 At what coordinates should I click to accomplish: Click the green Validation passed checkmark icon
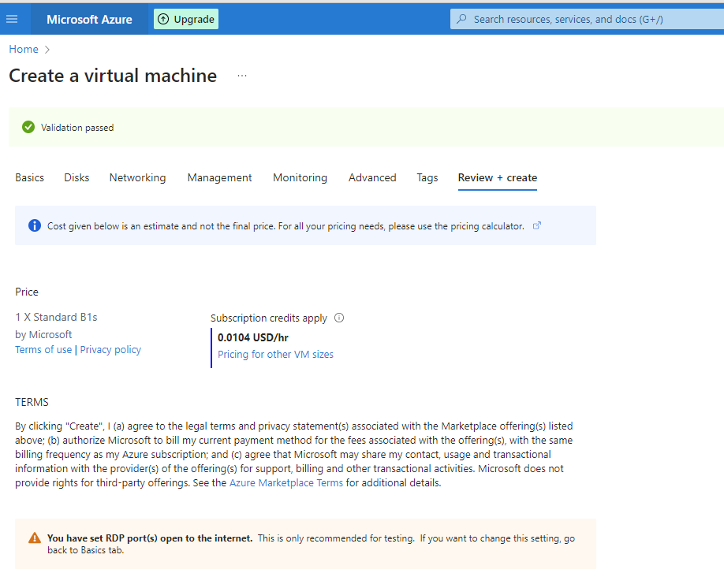point(28,126)
